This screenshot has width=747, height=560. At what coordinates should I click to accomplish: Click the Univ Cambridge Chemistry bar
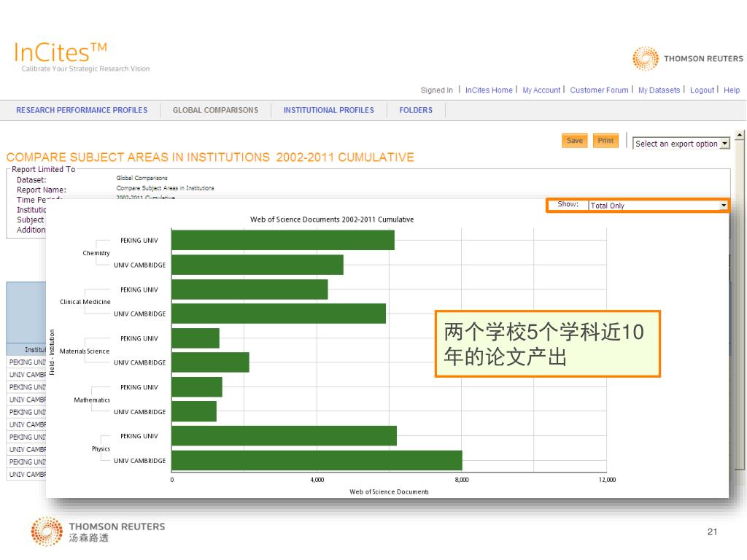pyautogui.click(x=258, y=265)
